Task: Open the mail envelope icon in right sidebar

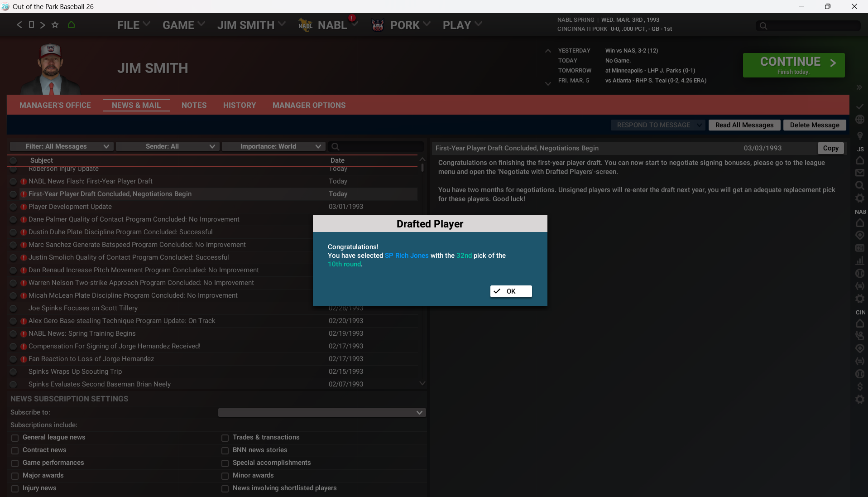Action: tap(860, 173)
